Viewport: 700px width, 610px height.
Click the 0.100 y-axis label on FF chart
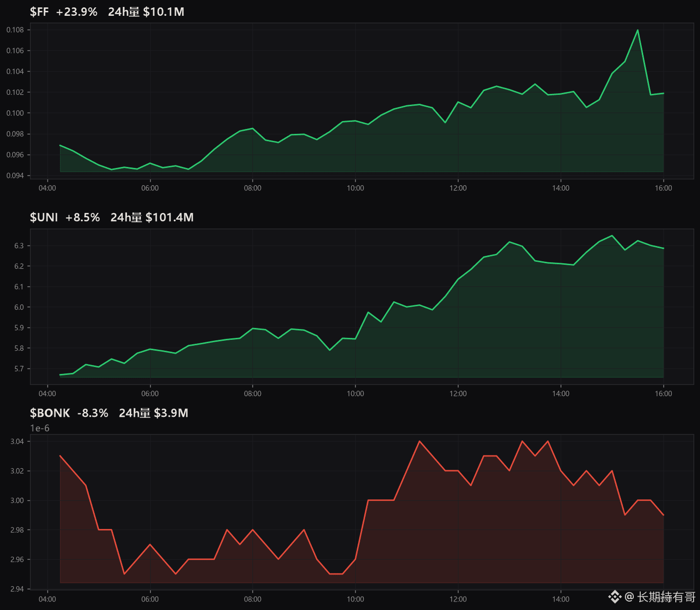(15, 113)
